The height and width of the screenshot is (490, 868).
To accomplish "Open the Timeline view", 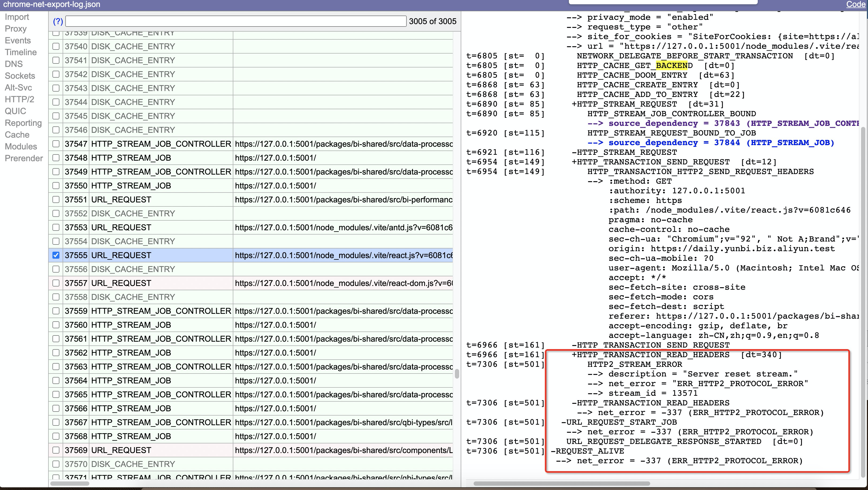I will point(21,52).
